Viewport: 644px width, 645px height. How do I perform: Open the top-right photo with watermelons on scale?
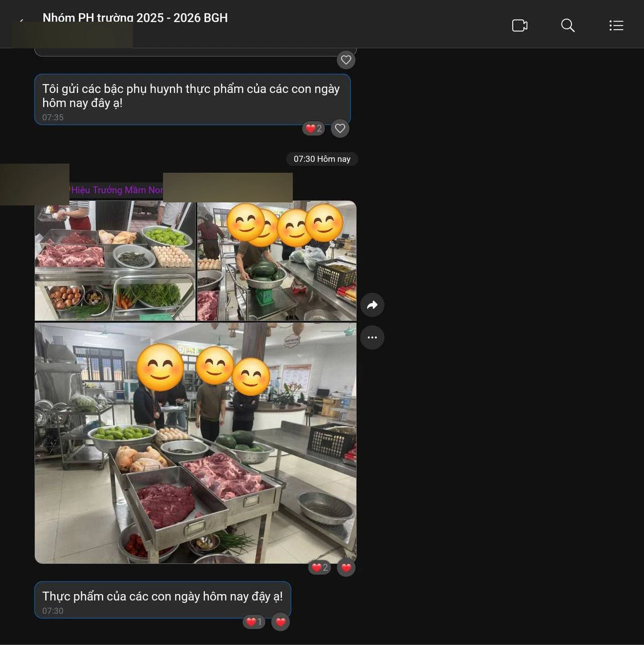(277, 261)
